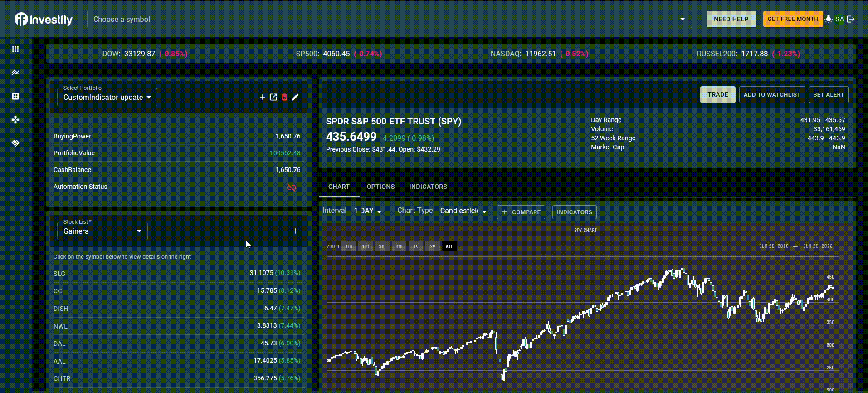Open the Interval 1 DAY dropdown
The image size is (868, 393).
[x=369, y=211]
